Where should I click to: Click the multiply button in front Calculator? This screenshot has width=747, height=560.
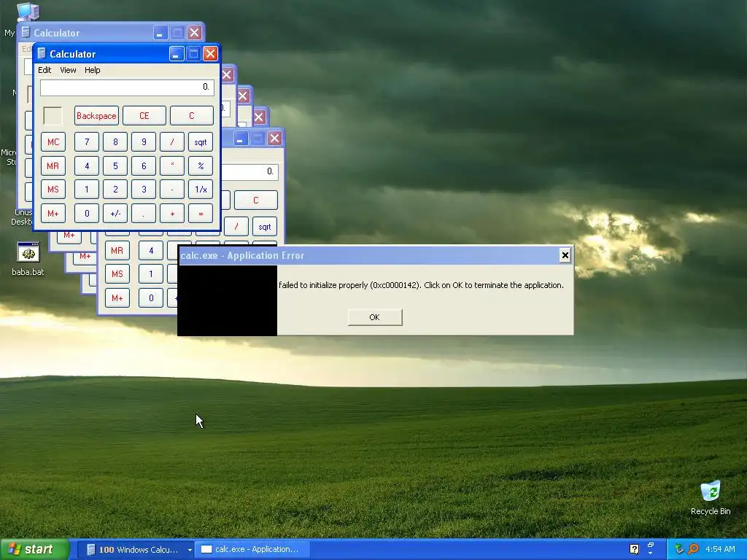[172, 166]
